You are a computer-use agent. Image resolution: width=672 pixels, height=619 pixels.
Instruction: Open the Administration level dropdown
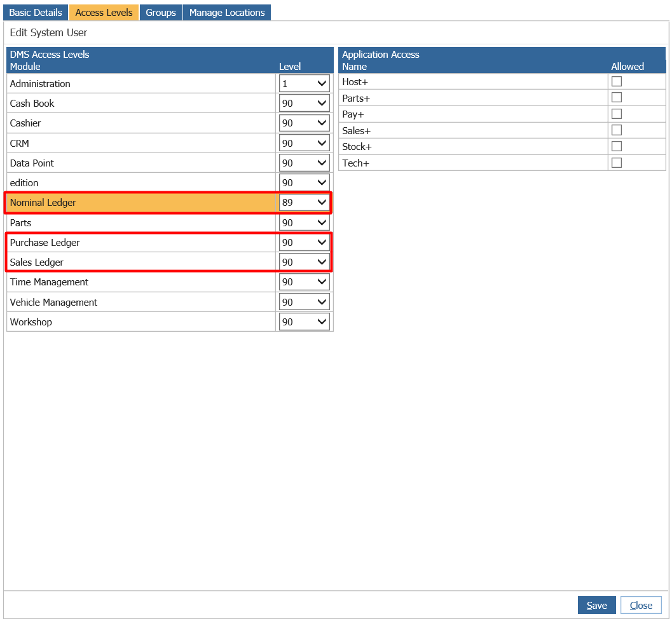305,84
